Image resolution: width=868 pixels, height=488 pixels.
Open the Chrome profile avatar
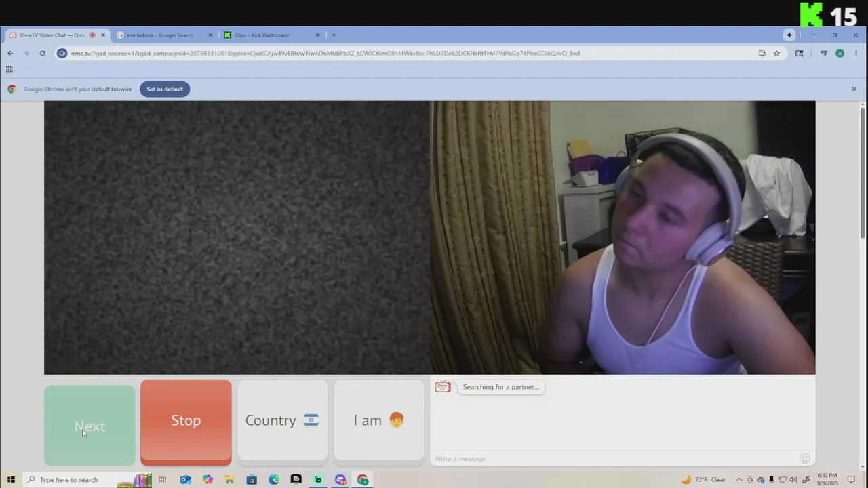[840, 53]
